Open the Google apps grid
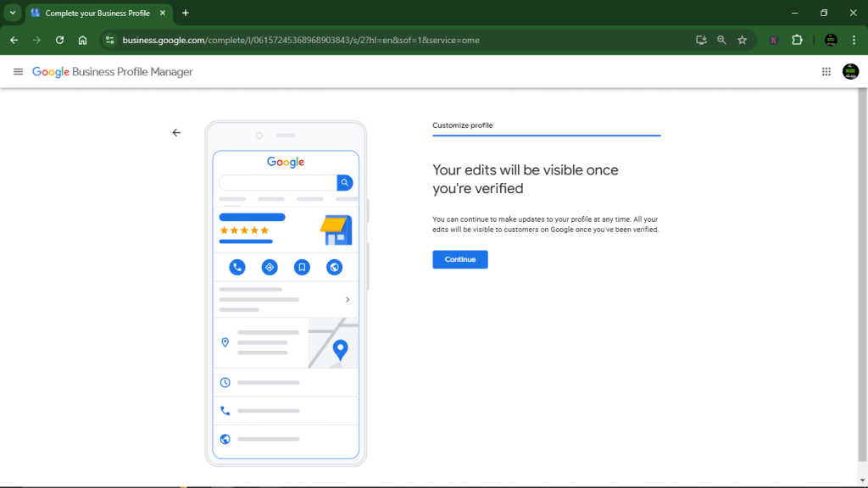 pyautogui.click(x=826, y=71)
